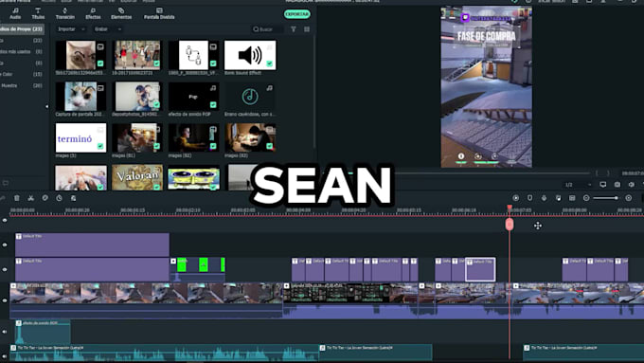Click the marker shield icon
This screenshot has height=363, width=644.
click(x=529, y=198)
